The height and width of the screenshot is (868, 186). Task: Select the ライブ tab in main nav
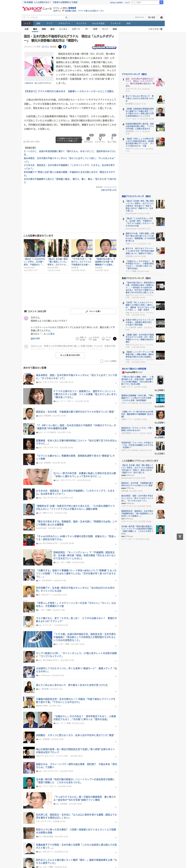(x=49, y=24)
